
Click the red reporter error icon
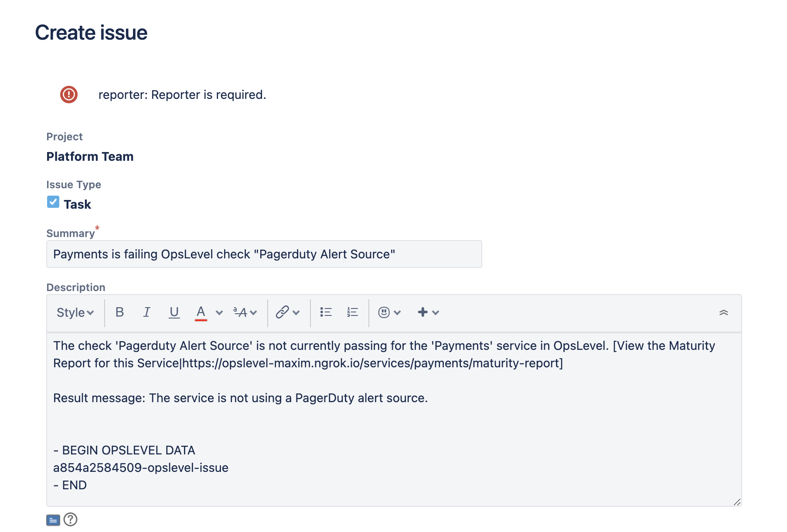click(x=69, y=95)
